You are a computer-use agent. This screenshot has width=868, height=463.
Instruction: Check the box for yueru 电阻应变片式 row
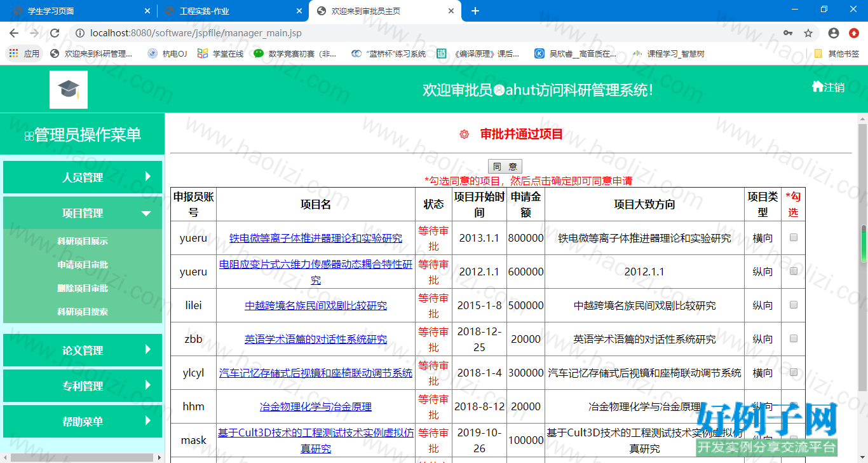click(793, 271)
